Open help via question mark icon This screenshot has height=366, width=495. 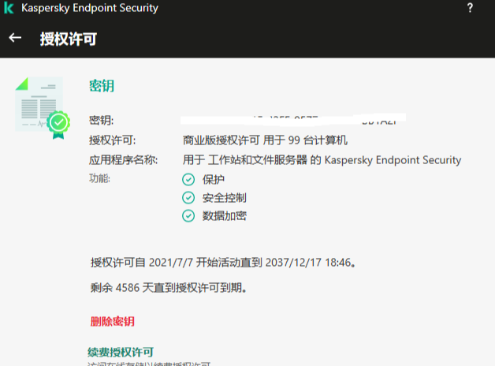[x=470, y=8]
